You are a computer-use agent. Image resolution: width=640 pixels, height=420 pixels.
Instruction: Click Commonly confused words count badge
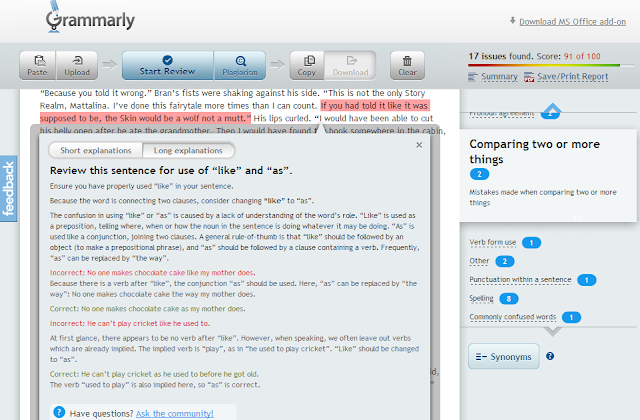coord(571,317)
